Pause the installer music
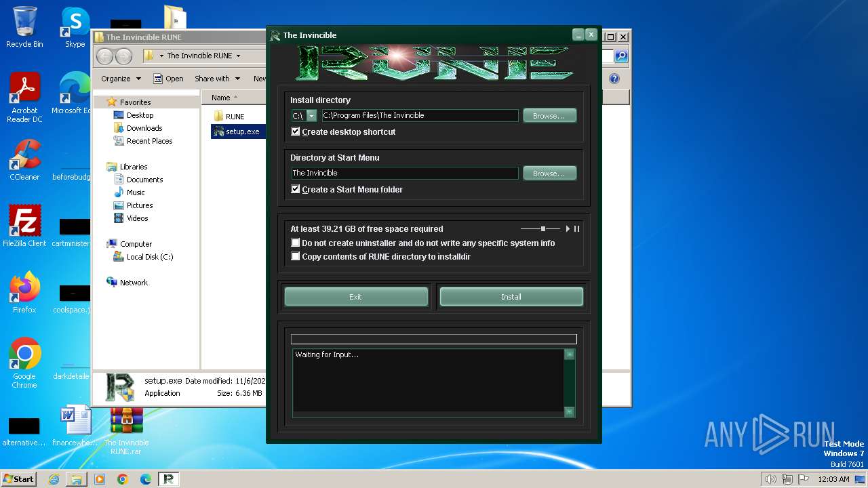 pyautogui.click(x=576, y=229)
